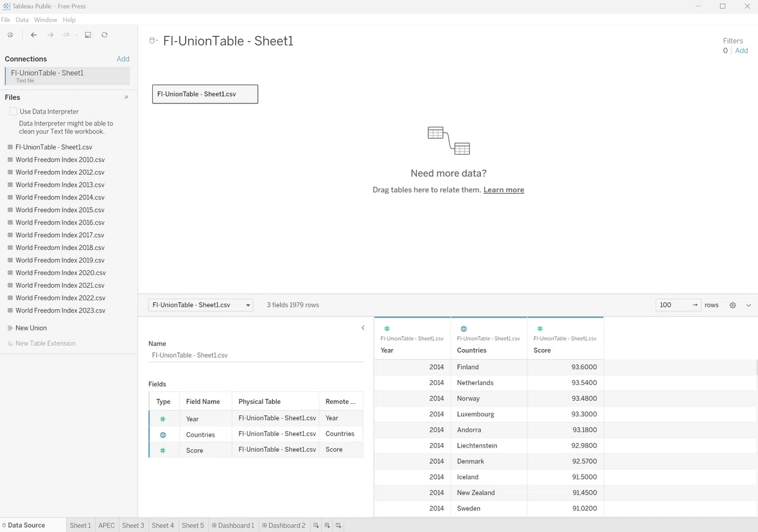This screenshot has height=532, width=758.
Task: Select World Freedom Index 2012.csv file
Action: click(x=60, y=172)
